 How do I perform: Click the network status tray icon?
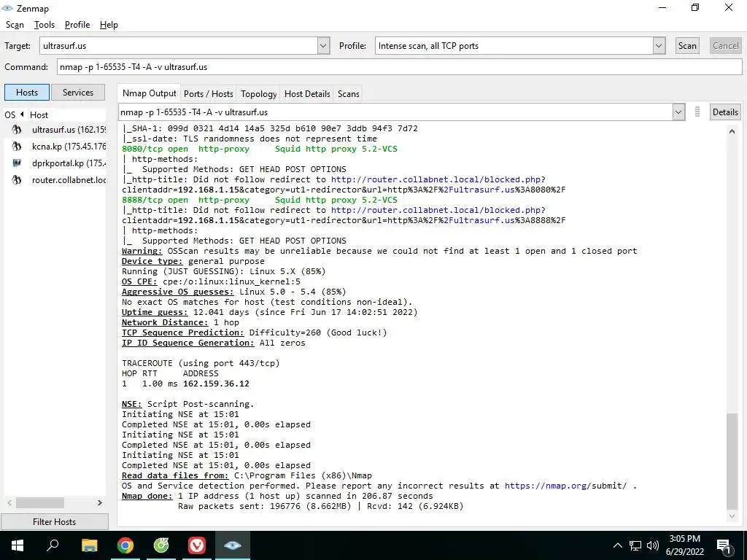click(635, 545)
